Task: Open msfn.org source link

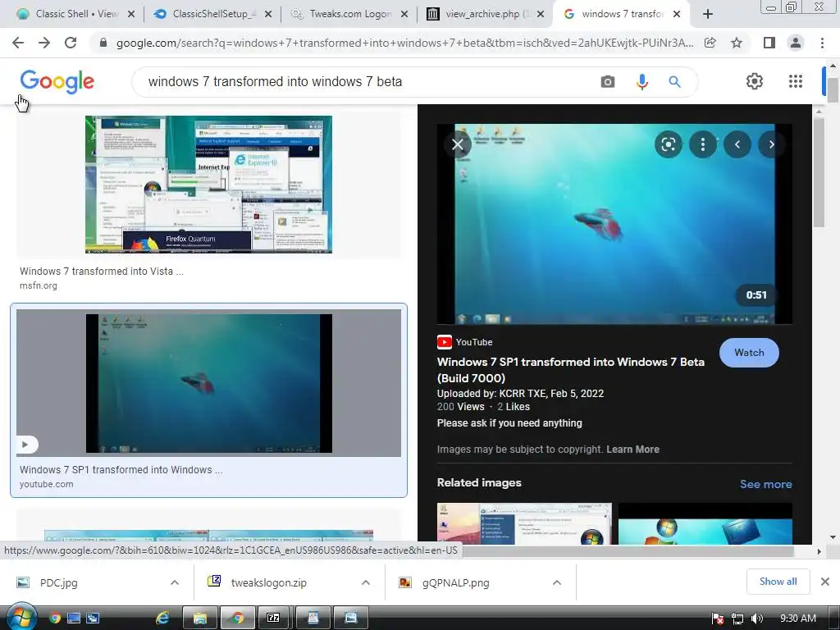Action: [39, 285]
